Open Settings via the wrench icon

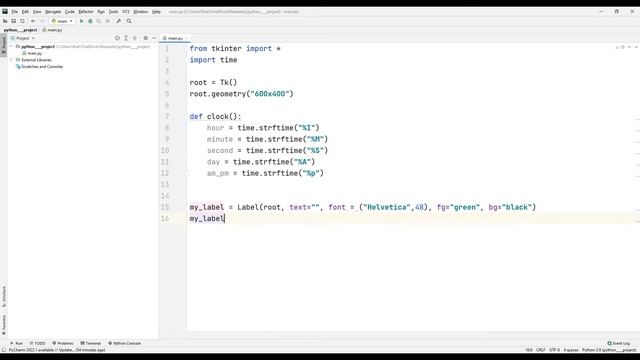(x=118, y=21)
